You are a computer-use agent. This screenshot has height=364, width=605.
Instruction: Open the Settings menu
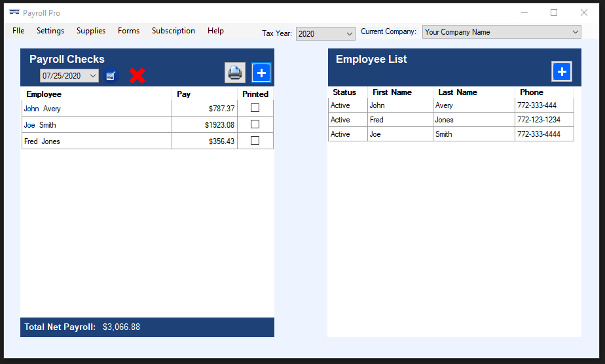click(x=50, y=31)
